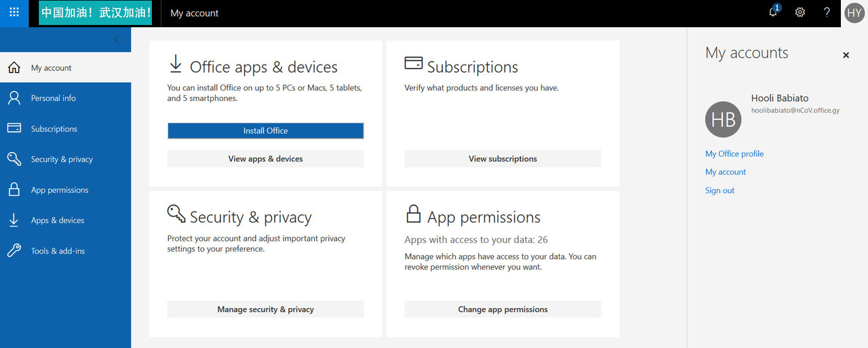Click the sidebar Security & privacy key icon
The width and height of the screenshot is (868, 348).
(x=14, y=159)
